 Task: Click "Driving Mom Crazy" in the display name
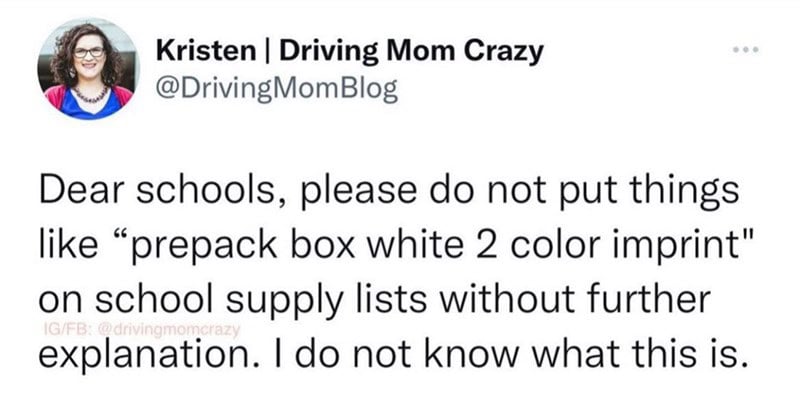411,52
